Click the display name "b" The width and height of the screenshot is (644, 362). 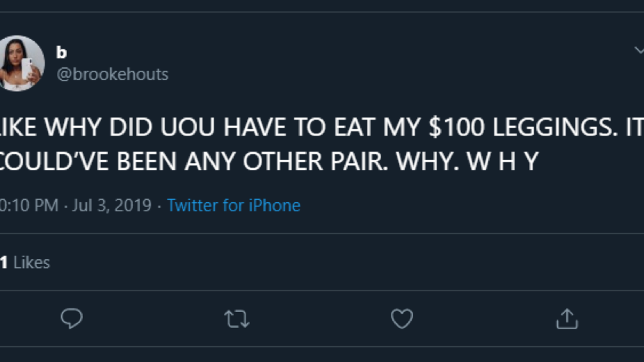tap(61, 52)
